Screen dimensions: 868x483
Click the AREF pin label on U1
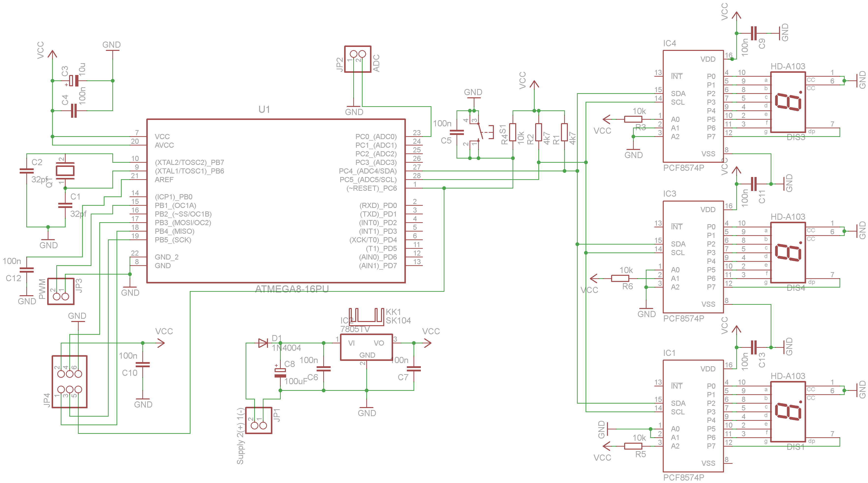[x=164, y=180]
